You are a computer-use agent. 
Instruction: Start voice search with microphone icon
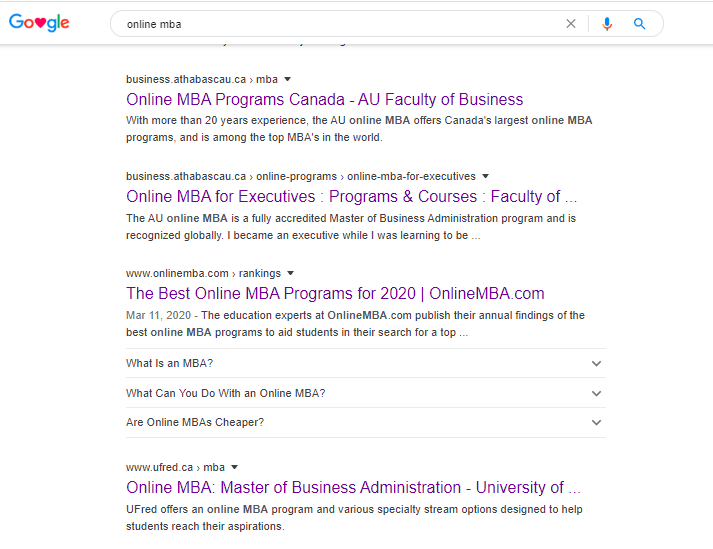(x=607, y=24)
